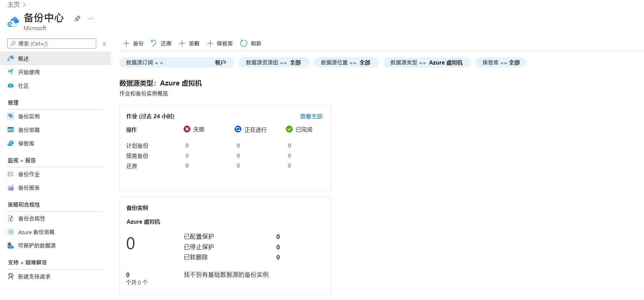Viewport: 644px width, 300px height.
Task: Click the 失败 red error icon
Action: (187, 129)
